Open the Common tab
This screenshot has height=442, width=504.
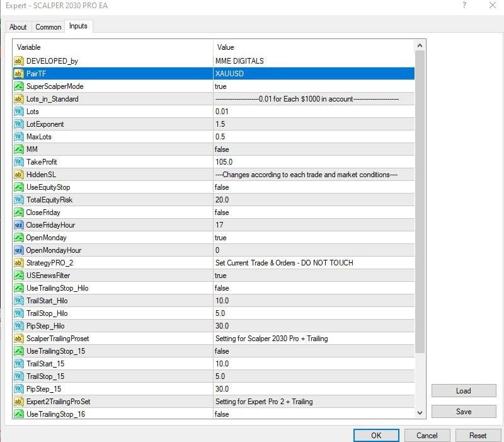click(49, 27)
